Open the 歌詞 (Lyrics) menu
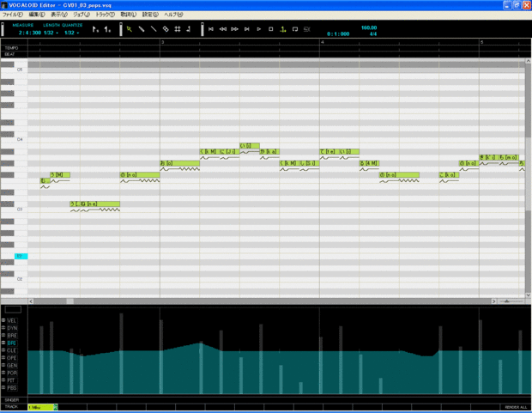 pos(128,15)
